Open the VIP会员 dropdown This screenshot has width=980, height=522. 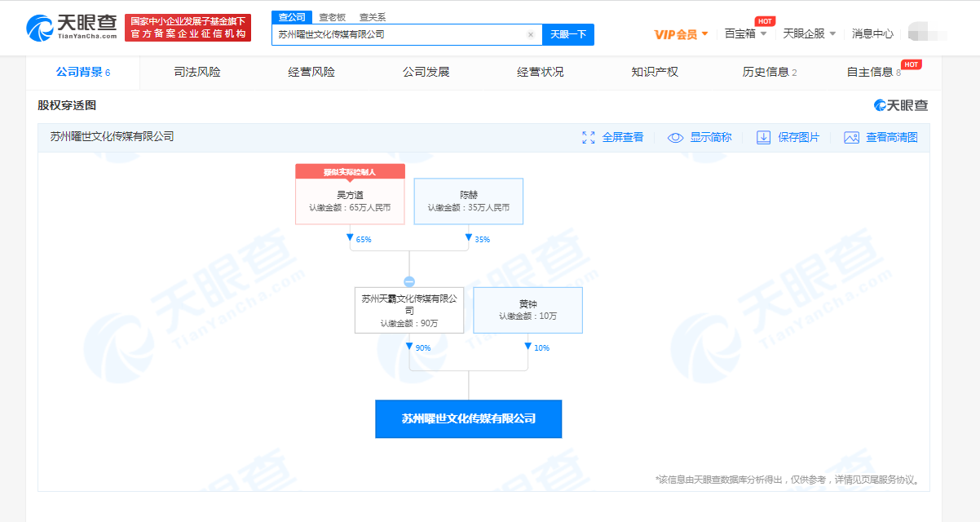click(x=682, y=34)
